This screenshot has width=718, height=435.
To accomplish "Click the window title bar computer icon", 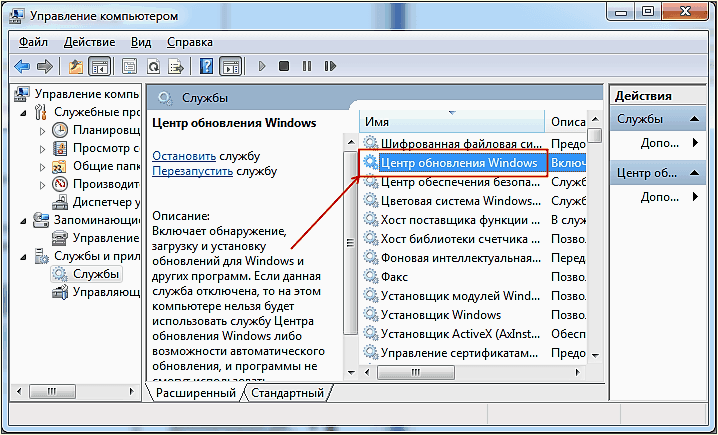I will coord(16,16).
